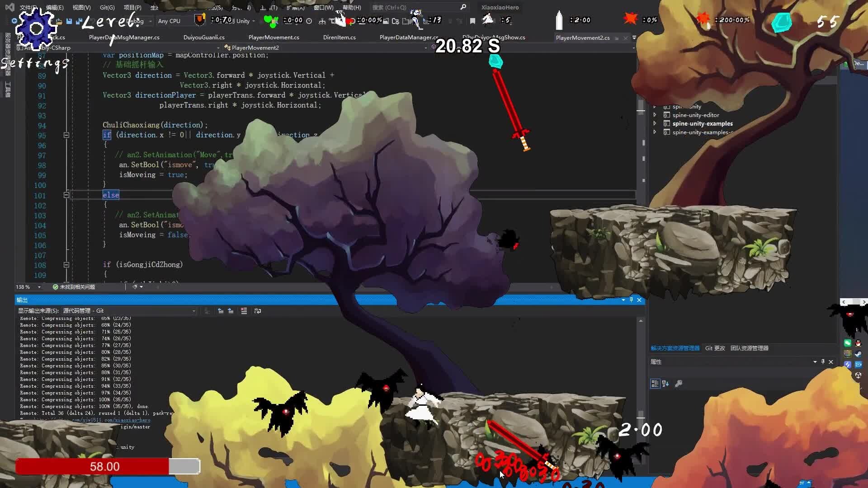Viewport: 868px width, 488px height.
Task: Click the search magnifier icon in title bar
Action: point(463,7)
